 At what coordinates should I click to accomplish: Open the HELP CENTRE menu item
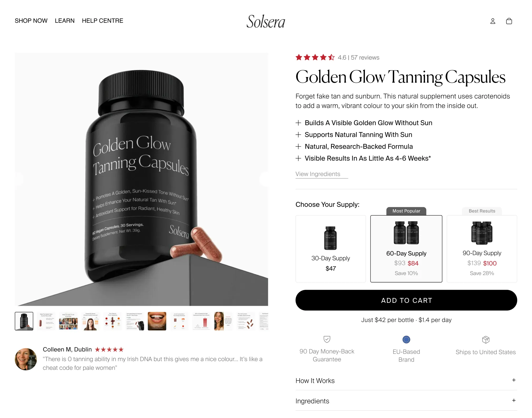[103, 21]
